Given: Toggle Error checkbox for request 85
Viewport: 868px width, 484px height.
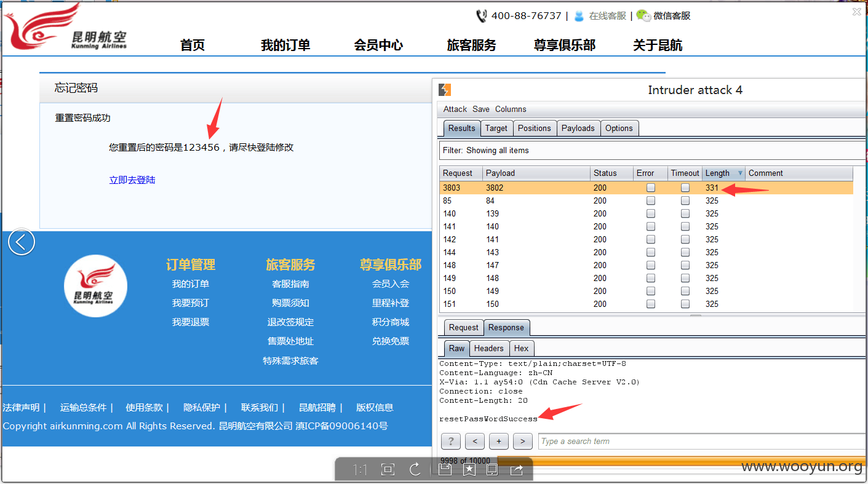Looking at the screenshot, I should tap(651, 200).
